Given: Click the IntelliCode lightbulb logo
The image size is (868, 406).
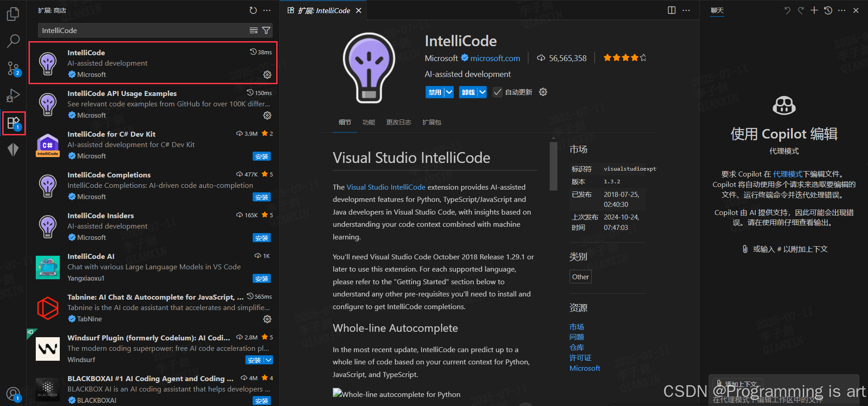Looking at the screenshot, I should [x=369, y=68].
